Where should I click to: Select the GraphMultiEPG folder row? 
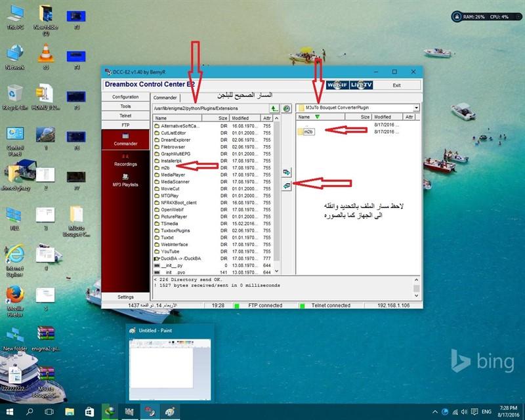point(213,154)
